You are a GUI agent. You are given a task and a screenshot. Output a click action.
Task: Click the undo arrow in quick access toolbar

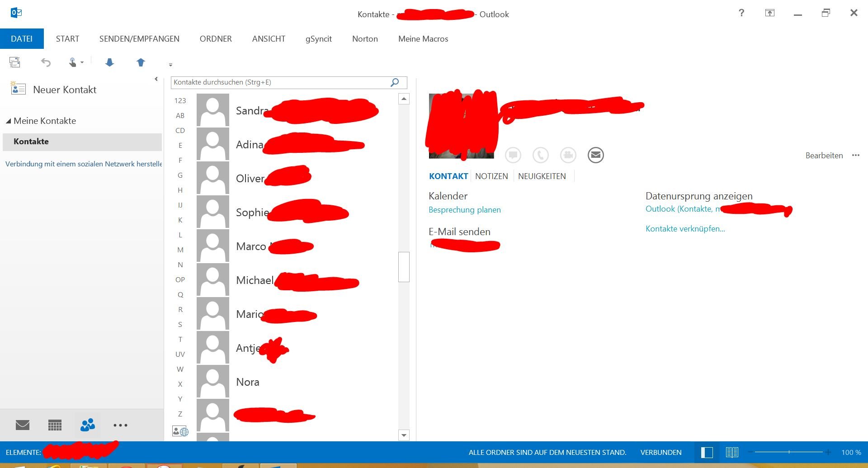tap(46, 62)
